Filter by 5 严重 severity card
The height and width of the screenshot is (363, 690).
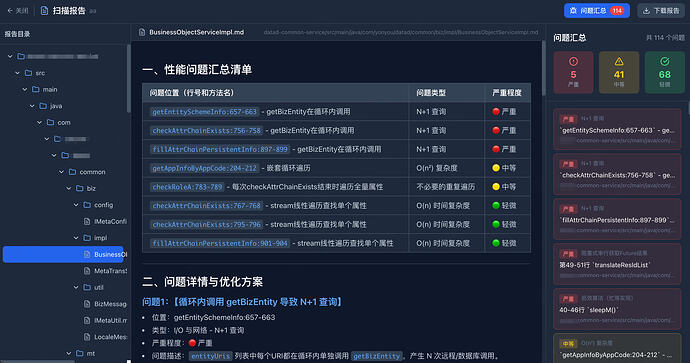[573, 72]
